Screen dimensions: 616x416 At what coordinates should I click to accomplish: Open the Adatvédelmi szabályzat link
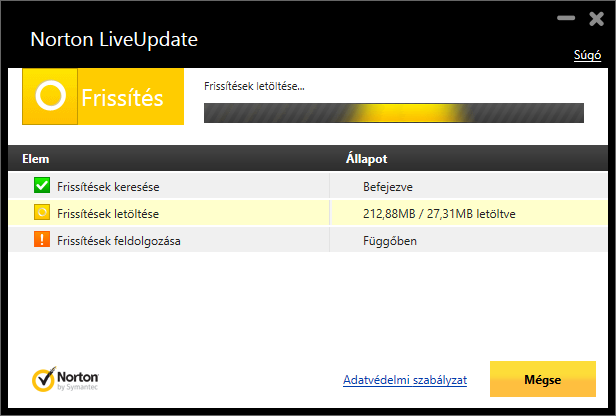pyautogui.click(x=405, y=380)
